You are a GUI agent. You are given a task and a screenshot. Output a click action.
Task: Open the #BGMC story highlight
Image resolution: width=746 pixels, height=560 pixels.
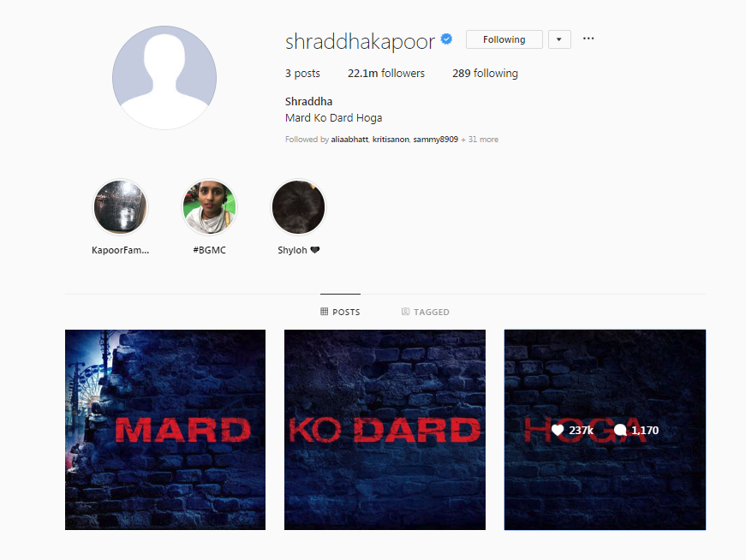209,207
